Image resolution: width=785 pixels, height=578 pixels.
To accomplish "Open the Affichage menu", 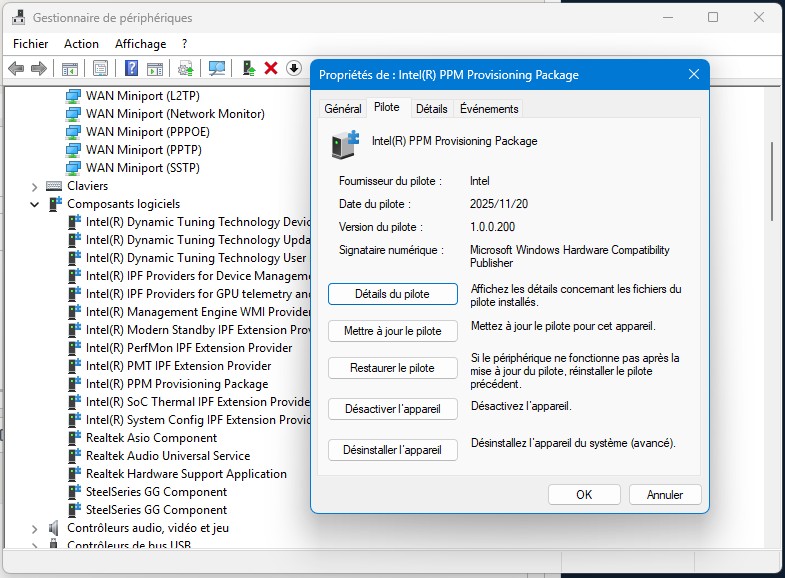I will pyautogui.click(x=140, y=44).
